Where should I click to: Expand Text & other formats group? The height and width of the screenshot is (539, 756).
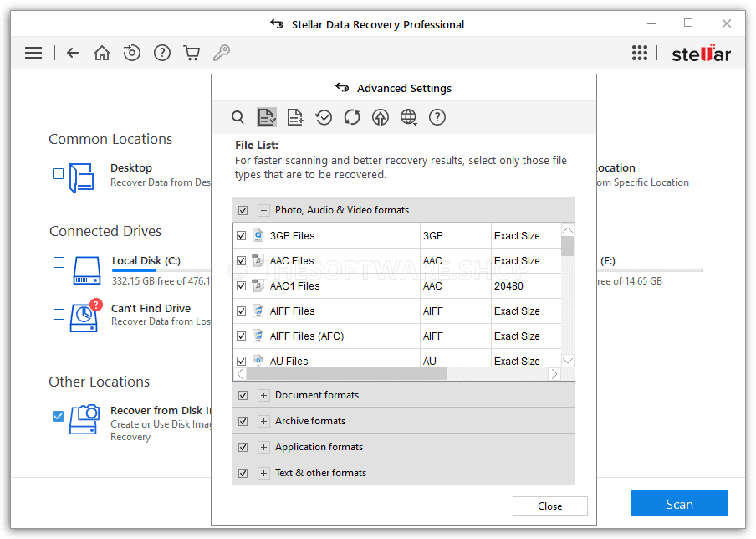[263, 474]
